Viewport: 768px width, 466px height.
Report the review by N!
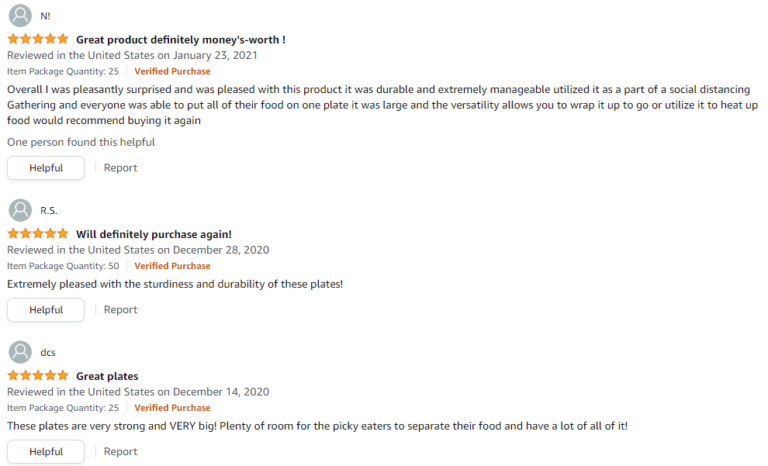pos(121,168)
